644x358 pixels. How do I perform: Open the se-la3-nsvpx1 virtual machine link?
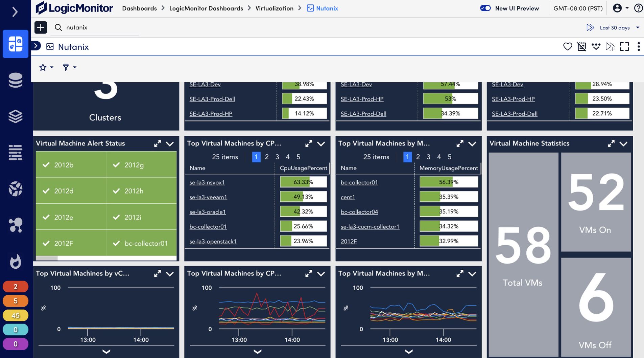tap(207, 182)
